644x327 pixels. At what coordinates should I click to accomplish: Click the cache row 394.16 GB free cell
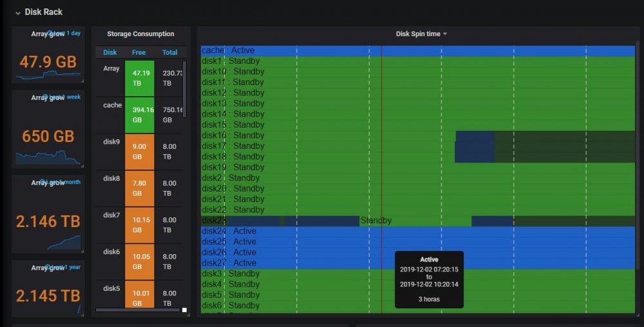point(140,115)
